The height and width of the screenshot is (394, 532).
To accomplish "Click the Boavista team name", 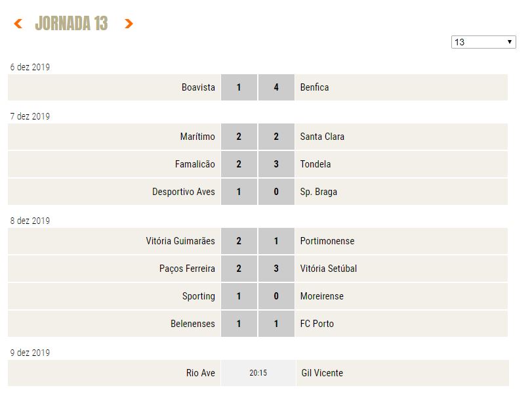I will click(x=198, y=87).
